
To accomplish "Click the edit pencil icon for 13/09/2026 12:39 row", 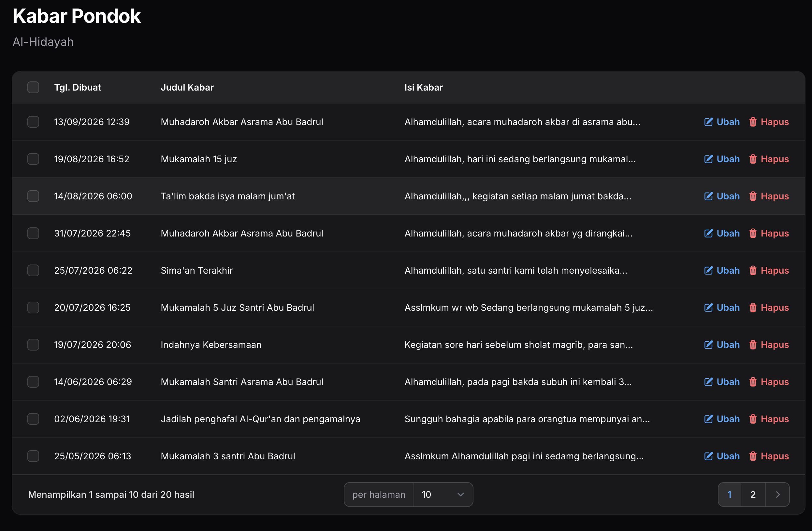I will [708, 122].
